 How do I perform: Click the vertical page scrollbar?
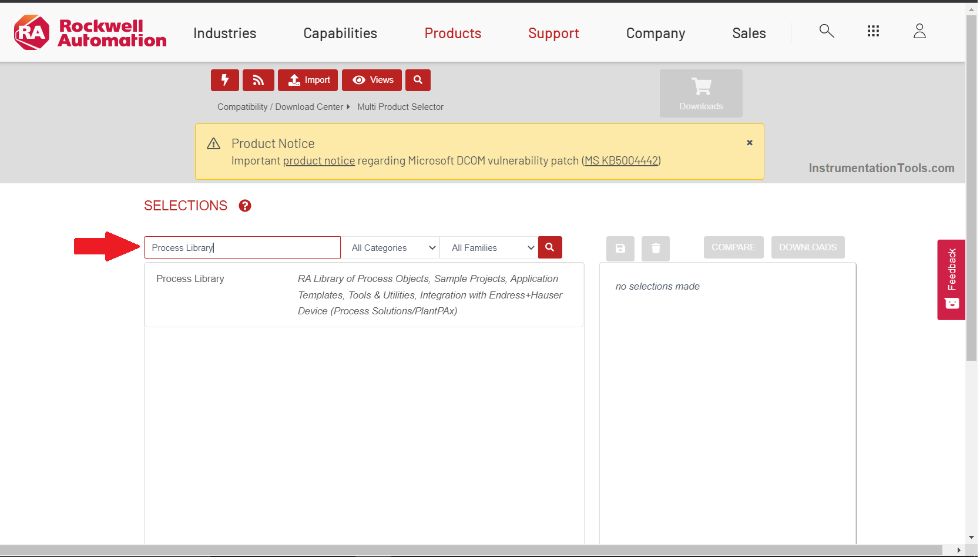(972, 188)
